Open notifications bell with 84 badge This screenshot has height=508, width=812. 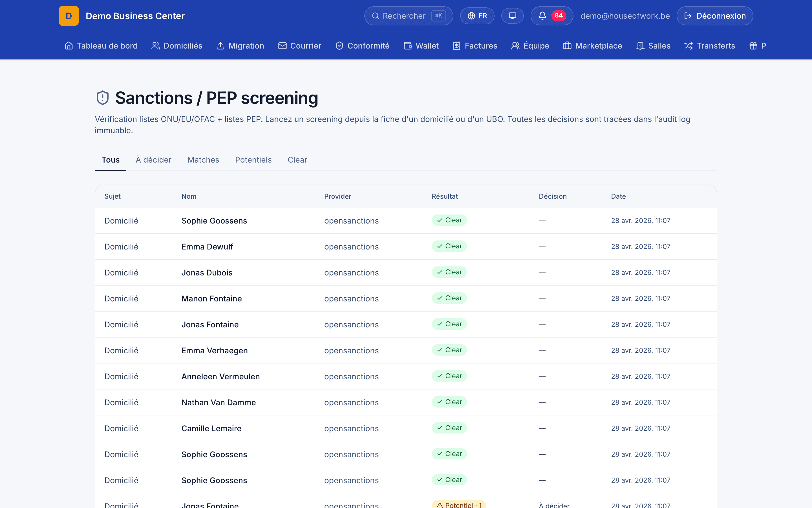551,16
